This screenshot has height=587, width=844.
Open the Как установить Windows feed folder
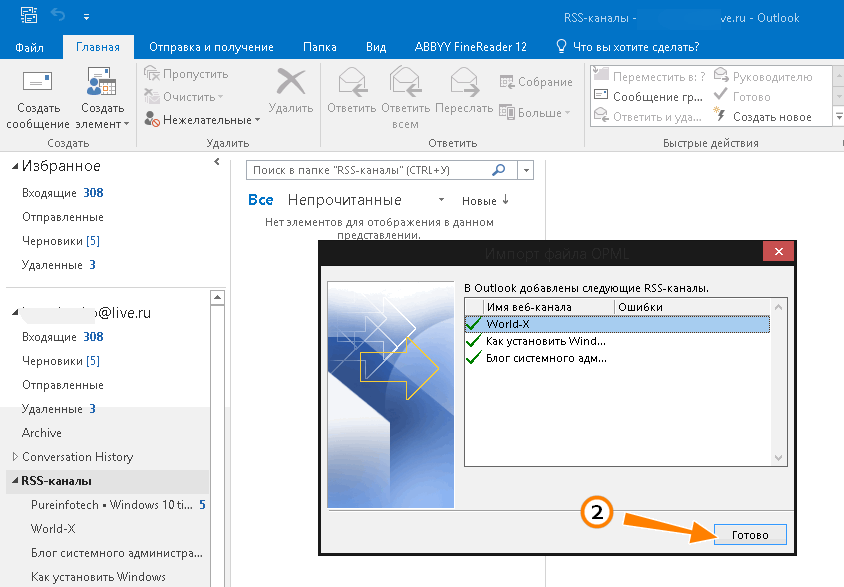click(98, 577)
